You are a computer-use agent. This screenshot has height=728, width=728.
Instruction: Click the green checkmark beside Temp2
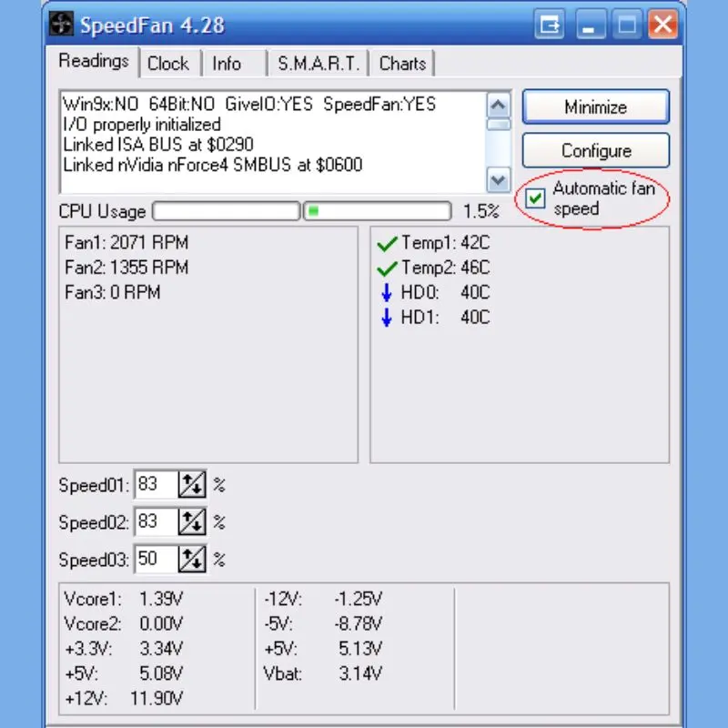click(x=387, y=268)
